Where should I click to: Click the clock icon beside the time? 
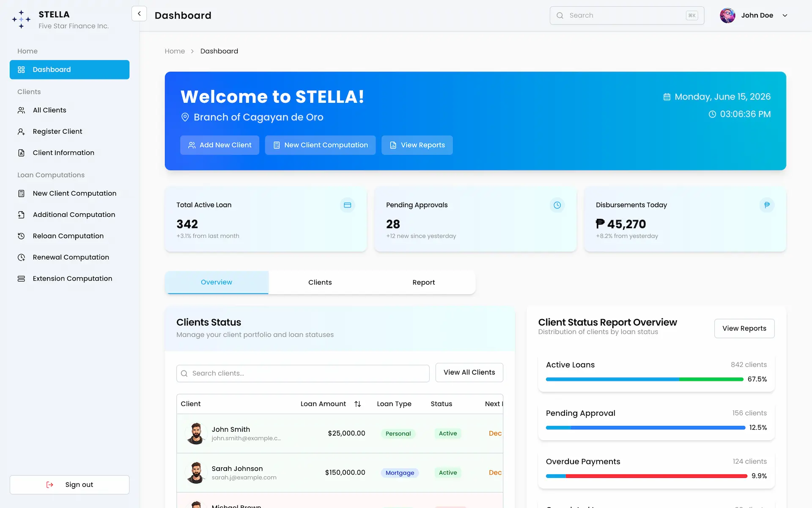[x=713, y=114]
